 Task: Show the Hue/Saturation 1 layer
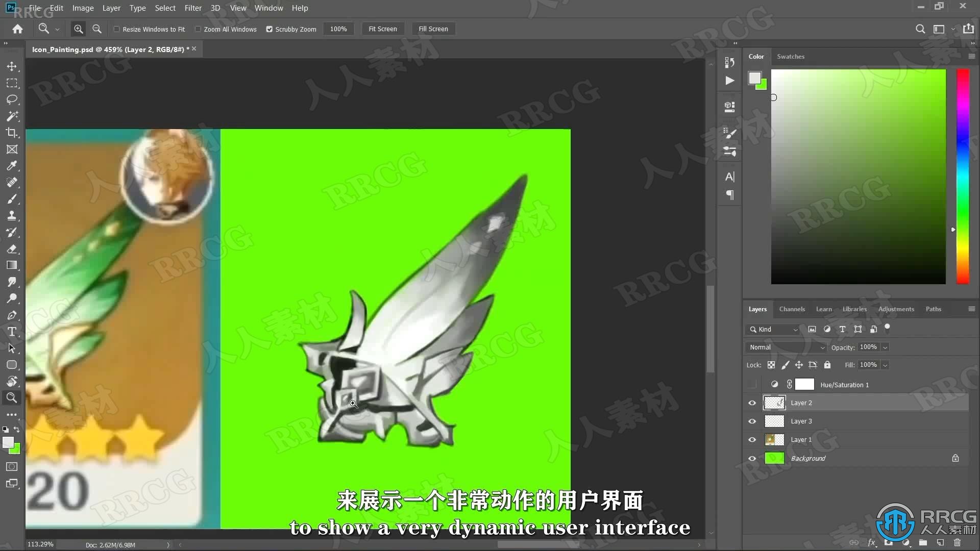(752, 385)
